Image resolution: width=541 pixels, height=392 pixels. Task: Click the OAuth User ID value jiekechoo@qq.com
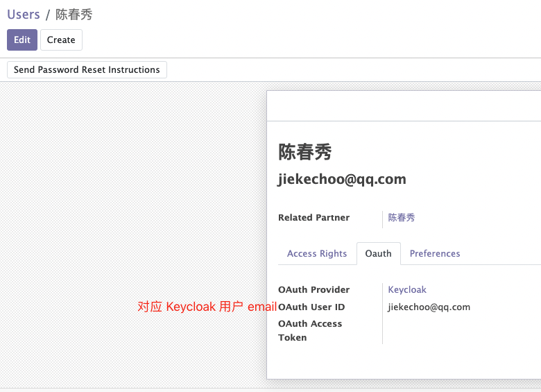(429, 307)
